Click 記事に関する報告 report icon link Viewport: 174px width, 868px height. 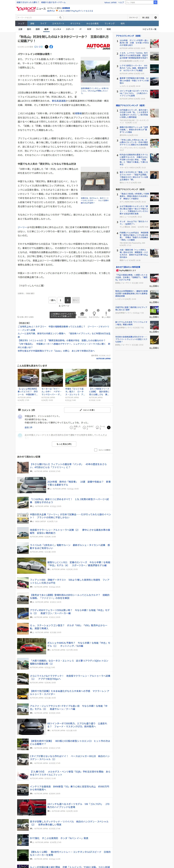(26, 317)
